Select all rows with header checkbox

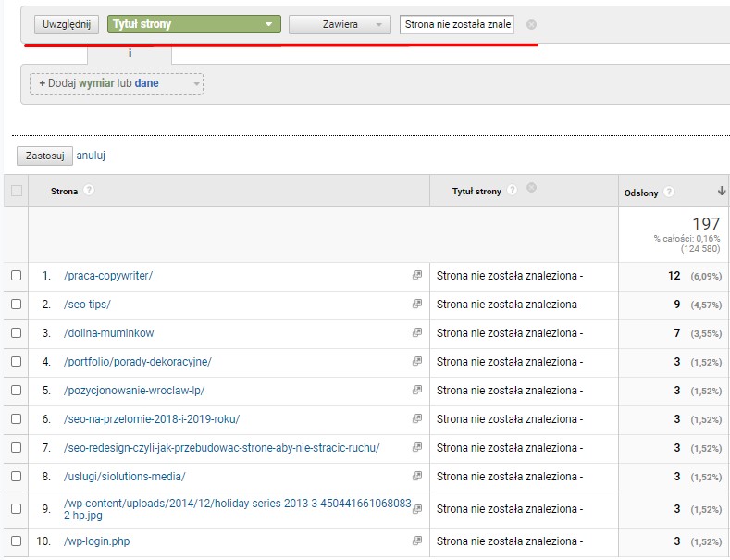(x=17, y=191)
